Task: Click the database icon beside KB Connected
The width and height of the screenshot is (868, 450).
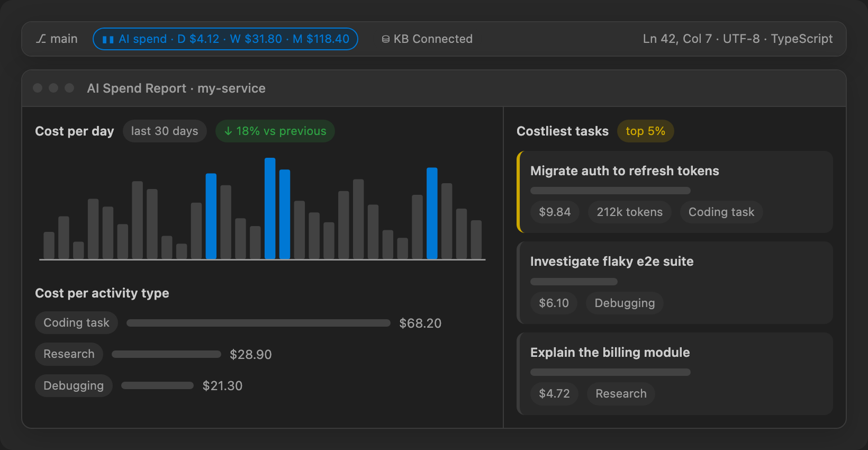Action: pyautogui.click(x=386, y=39)
